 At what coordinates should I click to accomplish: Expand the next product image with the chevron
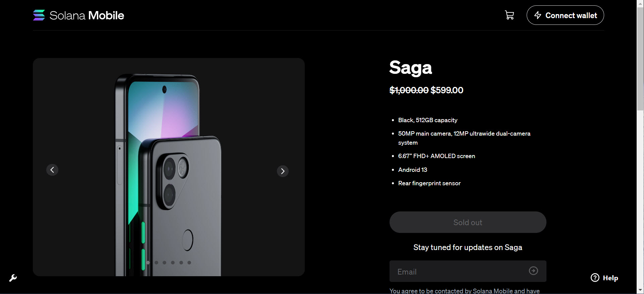[x=283, y=171]
